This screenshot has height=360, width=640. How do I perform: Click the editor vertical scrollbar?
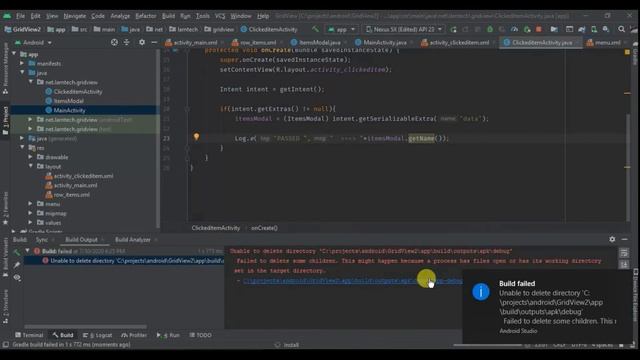point(628,167)
